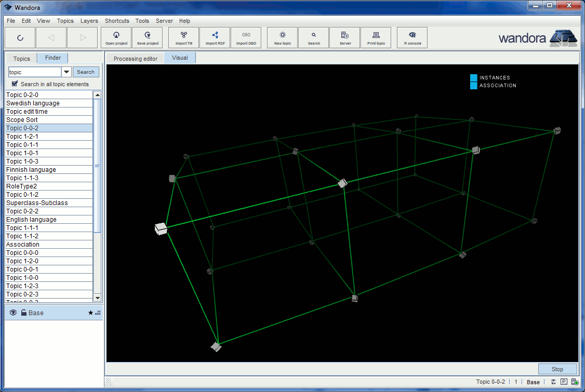Switch to the Finder tab
585x392 pixels.
52,58
